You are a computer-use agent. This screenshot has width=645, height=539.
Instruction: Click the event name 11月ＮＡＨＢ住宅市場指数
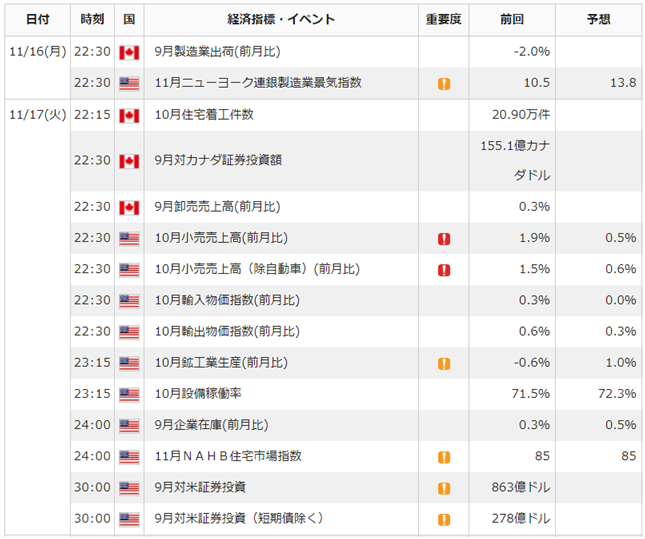click(x=228, y=456)
